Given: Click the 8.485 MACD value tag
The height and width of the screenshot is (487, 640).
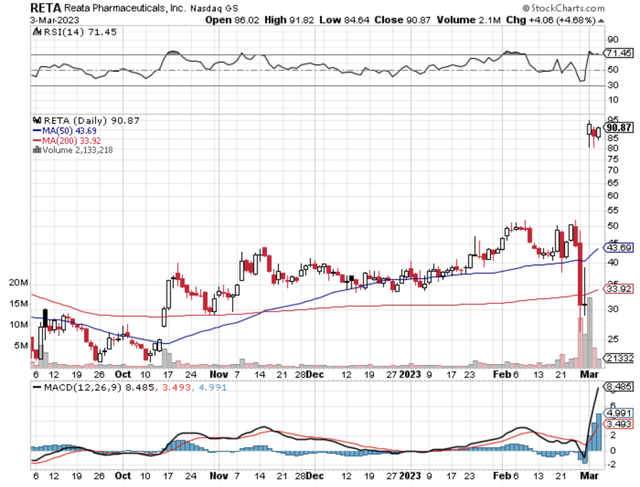Looking at the screenshot, I should (619, 386).
